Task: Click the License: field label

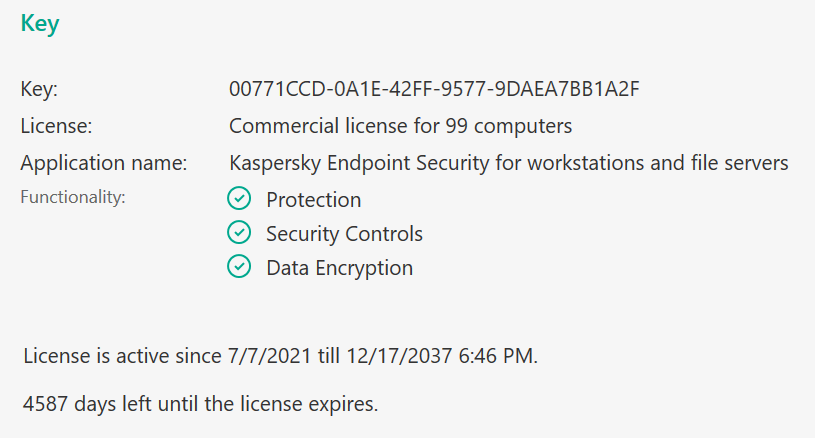Action: tap(56, 126)
